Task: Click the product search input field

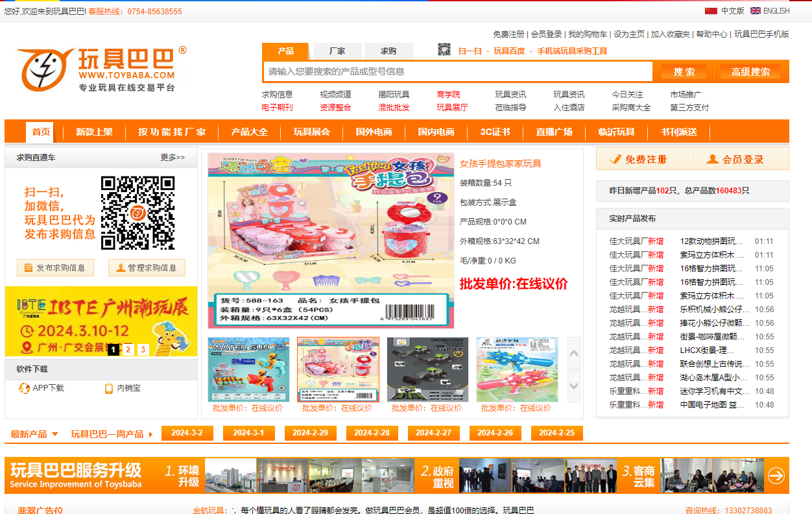Action: pos(458,71)
